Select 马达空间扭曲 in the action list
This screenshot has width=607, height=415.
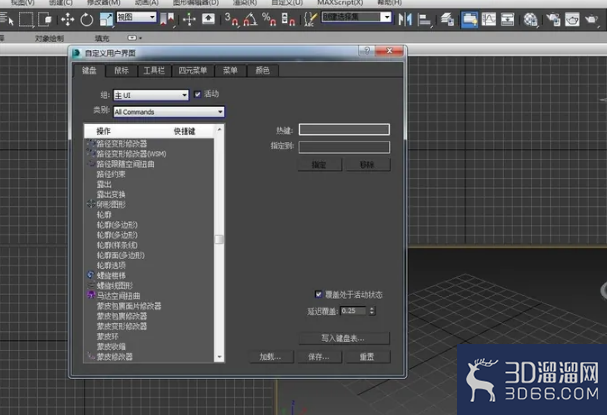click(118, 296)
